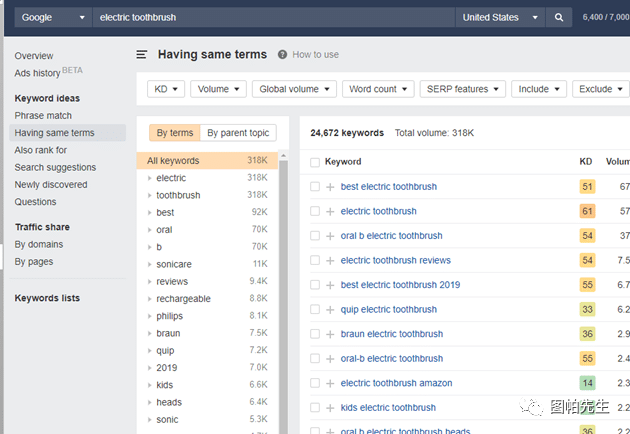Viewport: 630px width, 434px height.
Task: Click the magnifying glass search button
Action: (559, 17)
